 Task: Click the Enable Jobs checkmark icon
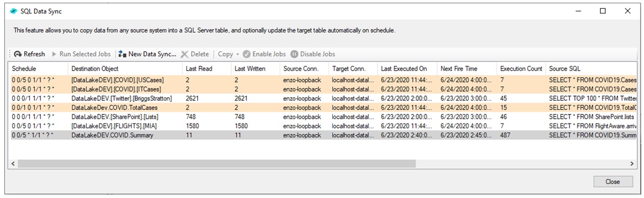pos(247,54)
